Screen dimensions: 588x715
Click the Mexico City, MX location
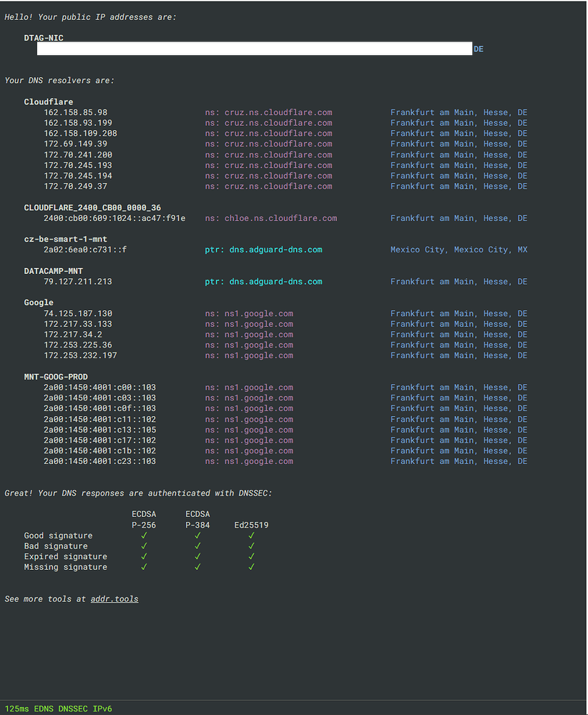[x=459, y=250]
